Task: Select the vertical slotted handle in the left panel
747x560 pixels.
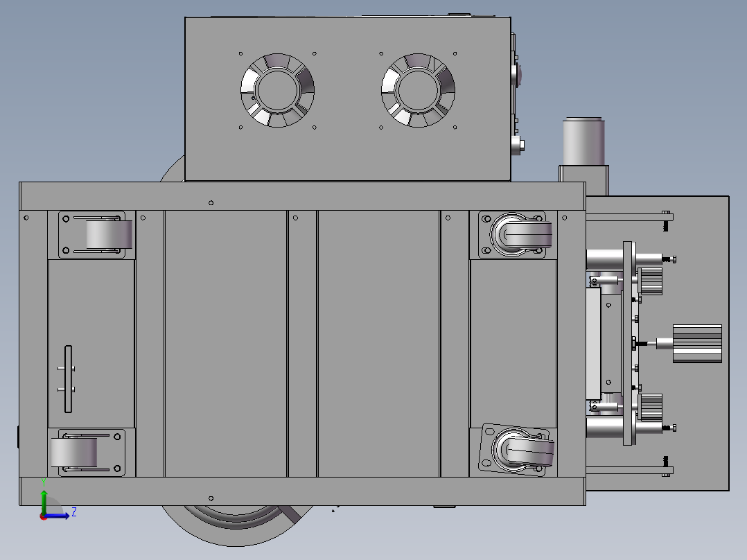Action: tap(68, 379)
